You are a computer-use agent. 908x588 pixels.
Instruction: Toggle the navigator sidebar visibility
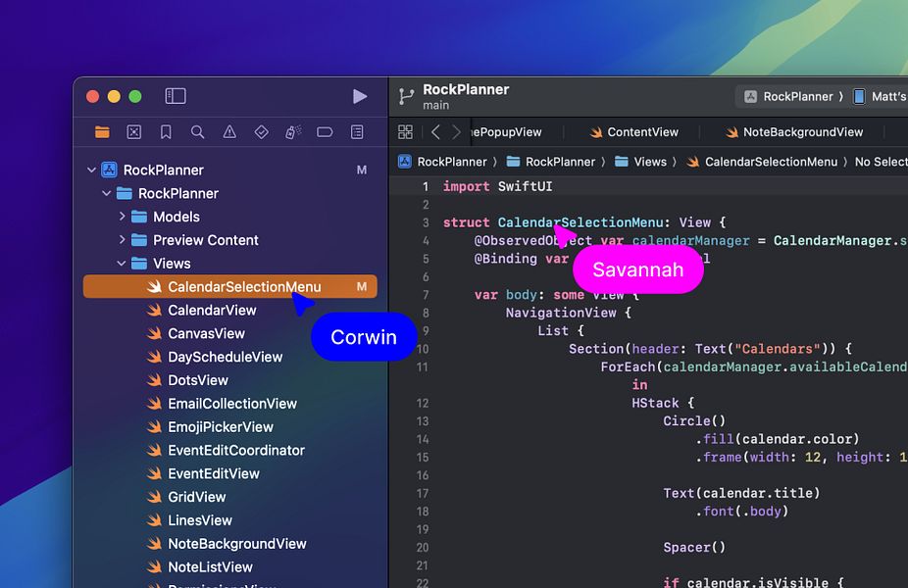pyautogui.click(x=176, y=96)
